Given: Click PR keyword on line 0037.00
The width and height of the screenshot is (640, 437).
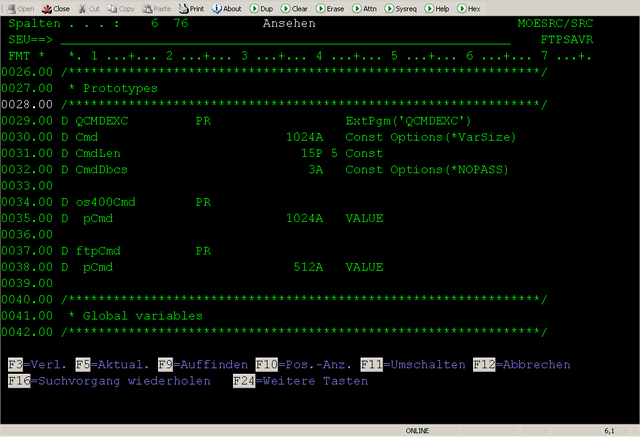Looking at the screenshot, I should (203, 251).
